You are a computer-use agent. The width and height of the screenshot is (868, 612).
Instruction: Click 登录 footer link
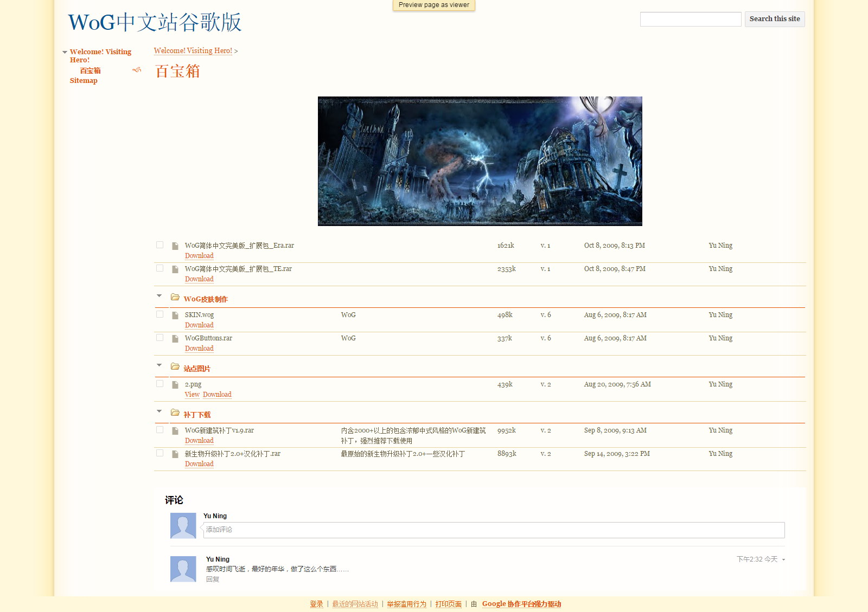(316, 604)
